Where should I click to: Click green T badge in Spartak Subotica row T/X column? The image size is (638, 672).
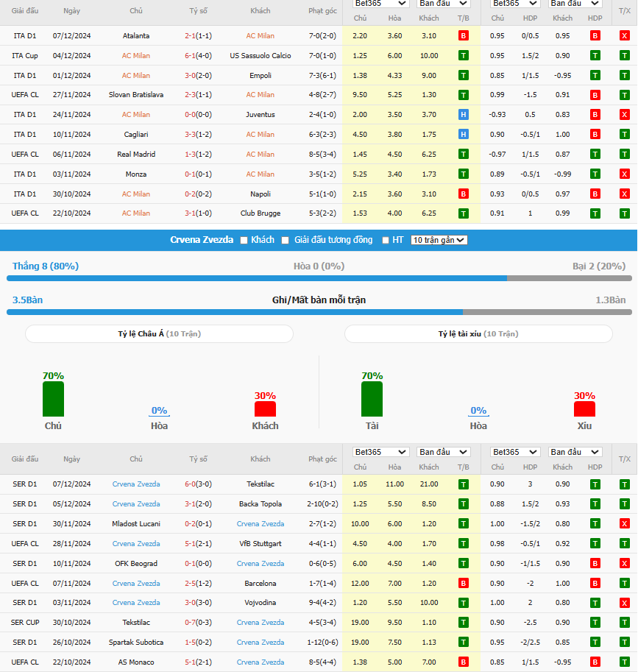(x=624, y=643)
